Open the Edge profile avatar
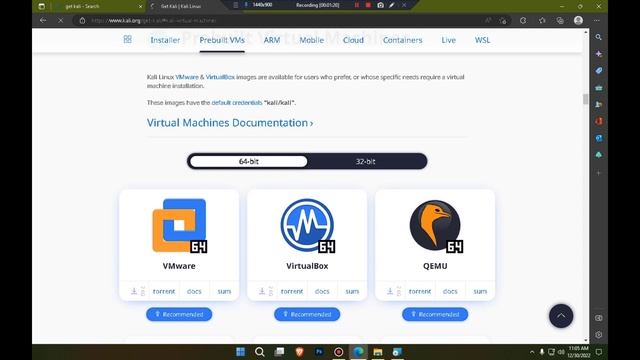 578,20
